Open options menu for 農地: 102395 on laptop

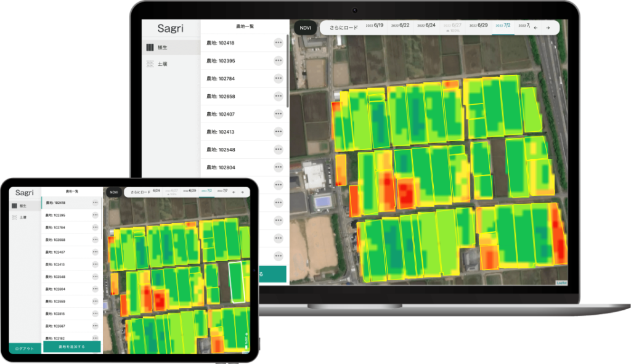click(x=278, y=61)
